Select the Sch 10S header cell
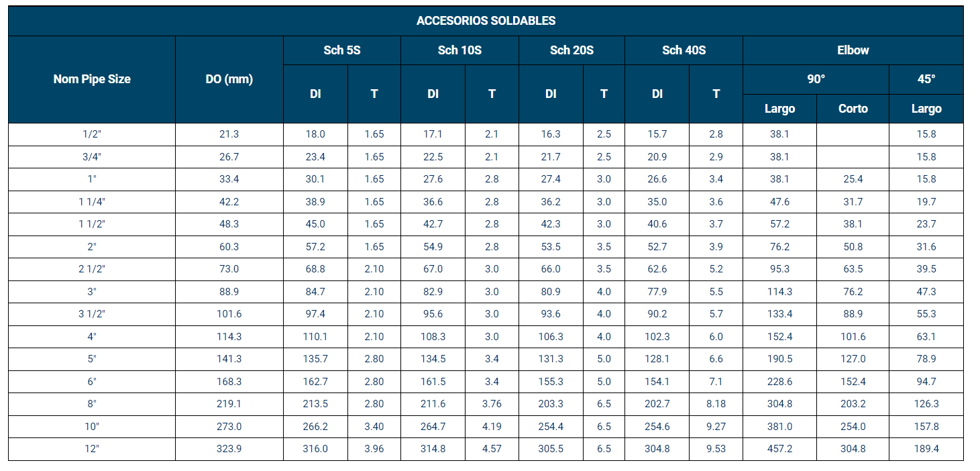The height and width of the screenshot is (471, 980). [459, 50]
